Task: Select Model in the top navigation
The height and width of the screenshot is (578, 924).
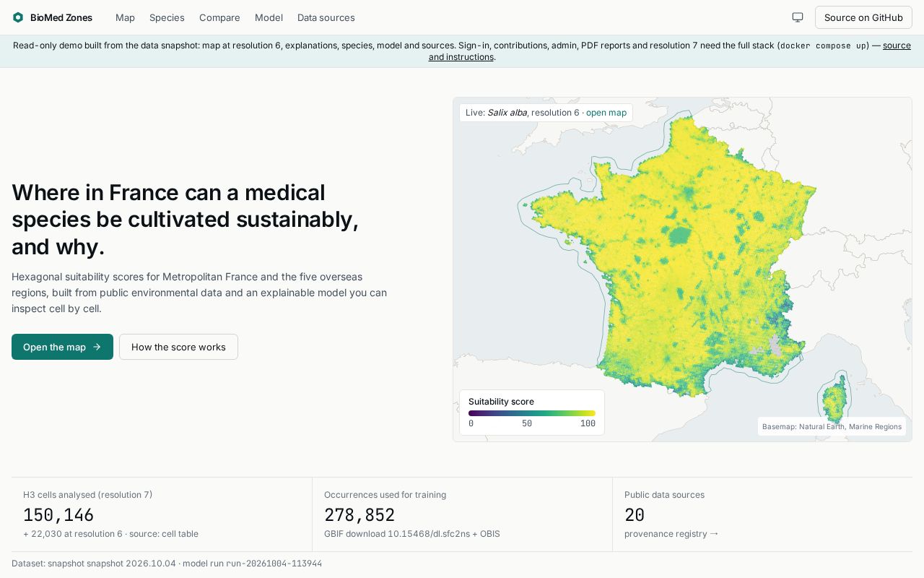Action: [269, 17]
